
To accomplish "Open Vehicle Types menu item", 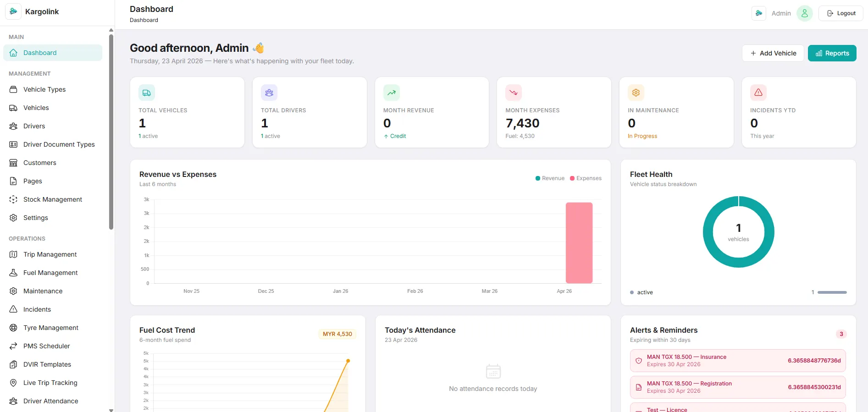I will point(53,89).
